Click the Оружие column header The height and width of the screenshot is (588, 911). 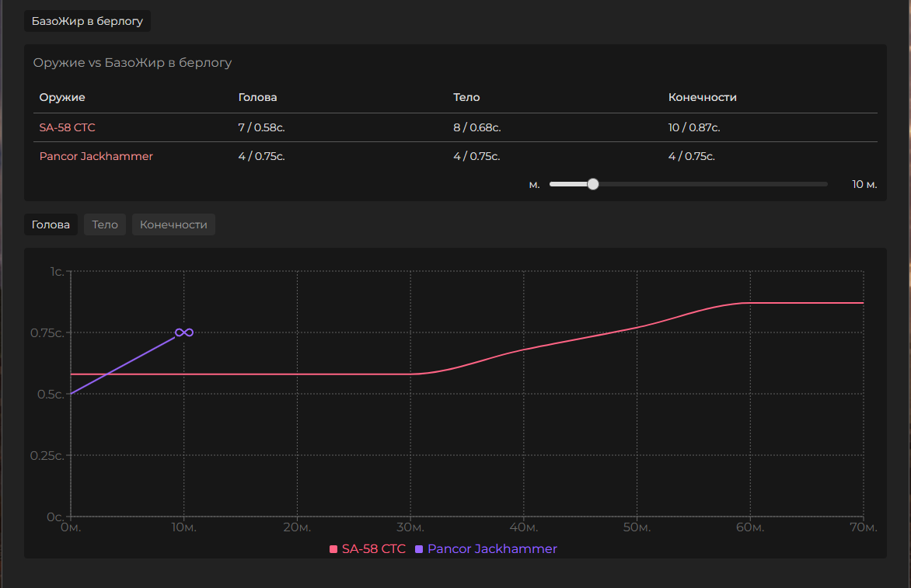click(x=62, y=97)
